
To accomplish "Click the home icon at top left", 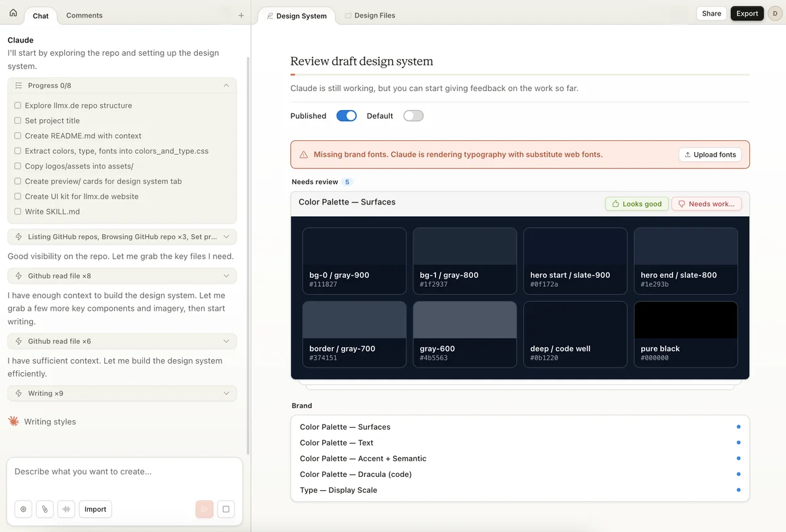I will pos(13,13).
